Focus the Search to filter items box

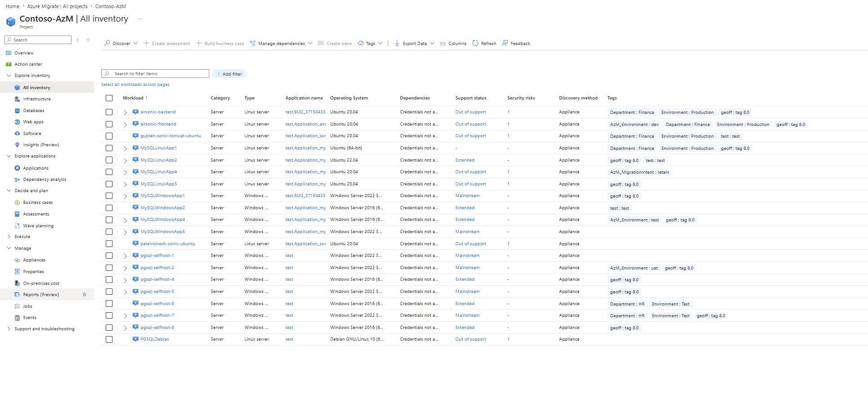[x=155, y=74]
